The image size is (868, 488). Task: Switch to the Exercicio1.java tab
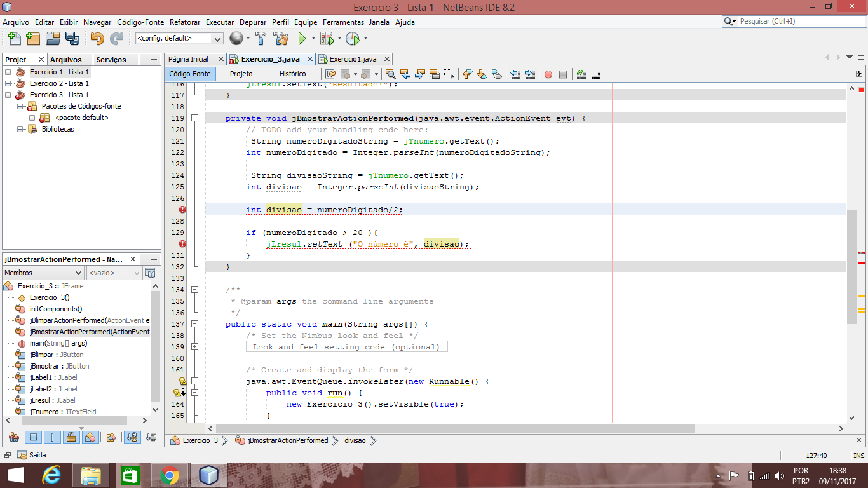click(x=353, y=59)
